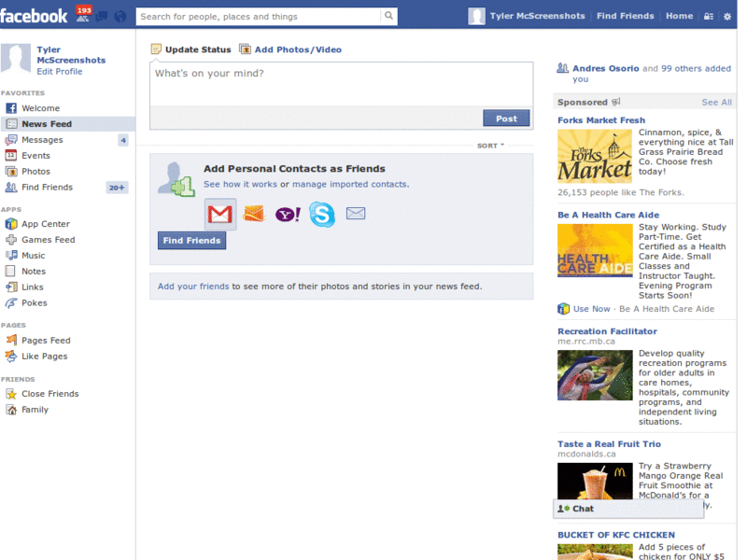Screen dimensions: 747x560
Task: Click the Family house icon
Action: pyautogui.click(x=11, y=409)
